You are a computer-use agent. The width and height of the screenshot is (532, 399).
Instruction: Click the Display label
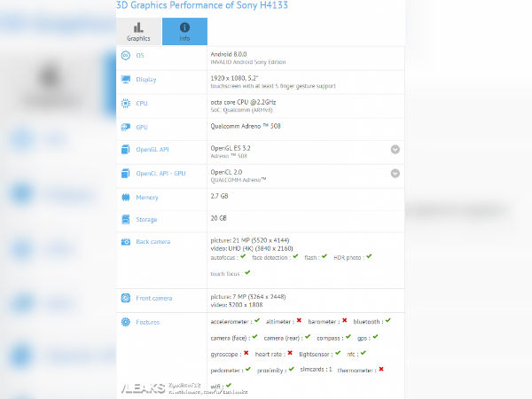tap(146, 80)
